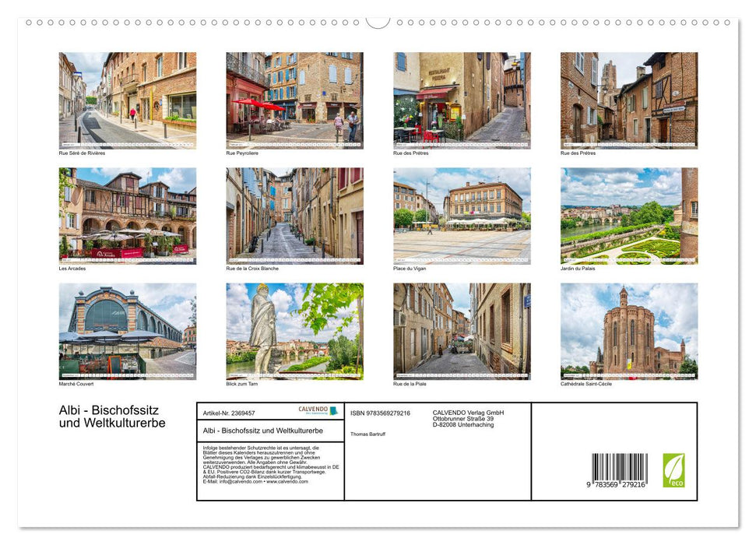Screen dimensions: 756x545
Task: Click the caption 'Rue Peyroliere'
Action: (242, 153)
